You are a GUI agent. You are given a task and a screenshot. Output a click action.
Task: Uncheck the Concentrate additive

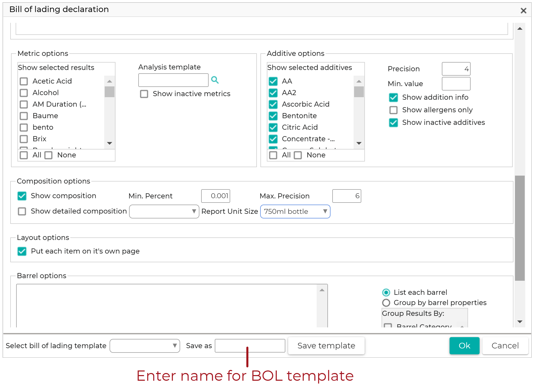tap(273, 139)
